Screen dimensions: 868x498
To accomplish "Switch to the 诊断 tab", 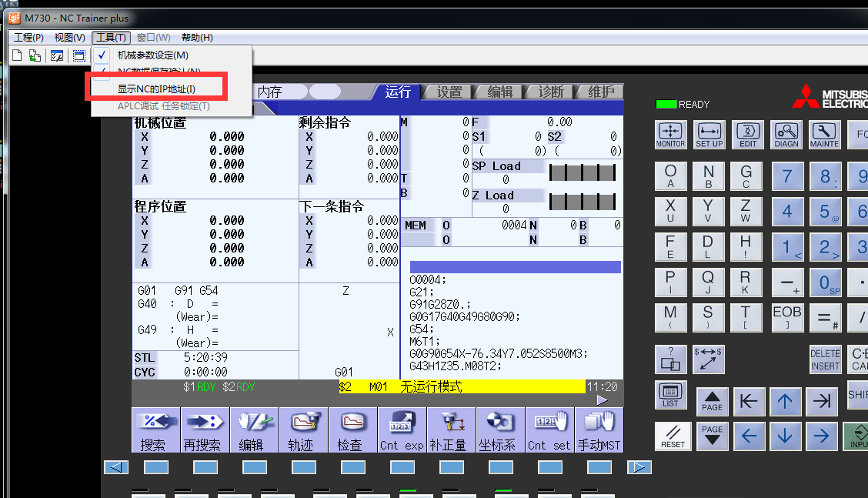I will 550,92.
